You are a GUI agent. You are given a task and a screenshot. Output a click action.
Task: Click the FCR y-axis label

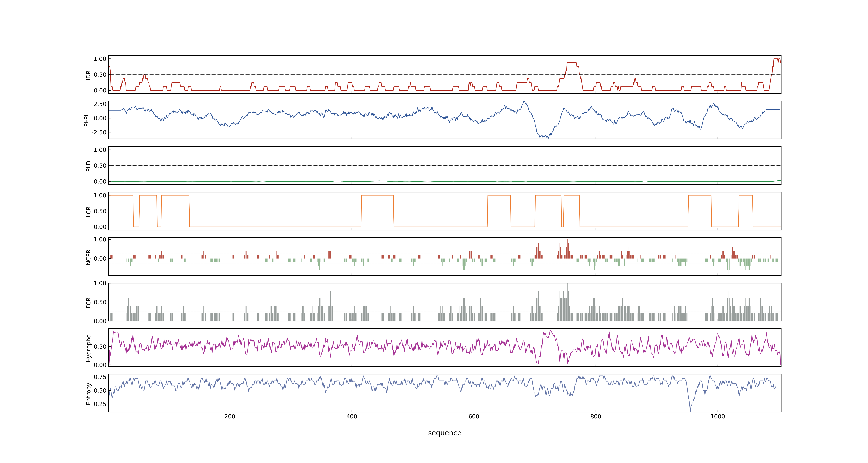click(x=88, y=302)
